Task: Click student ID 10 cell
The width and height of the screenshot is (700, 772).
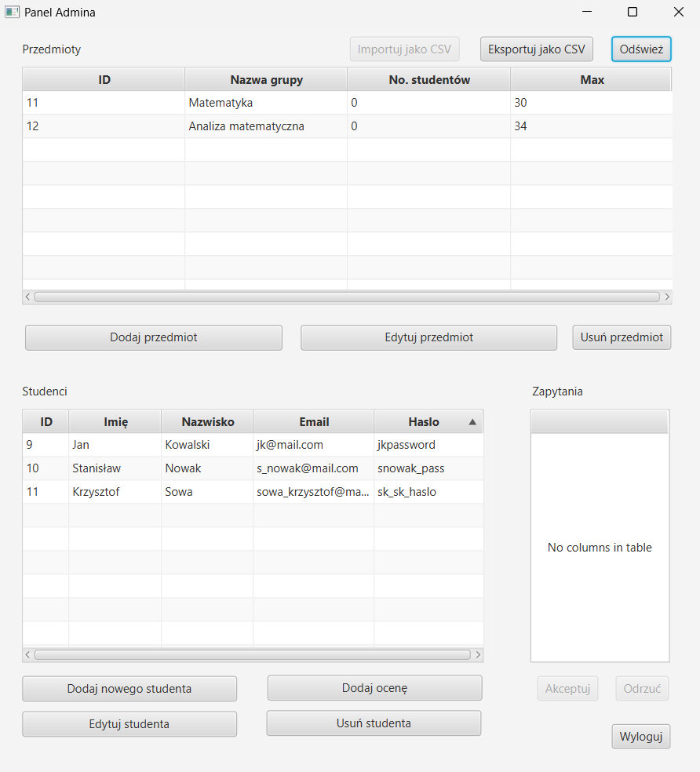Action: (46, 468)
